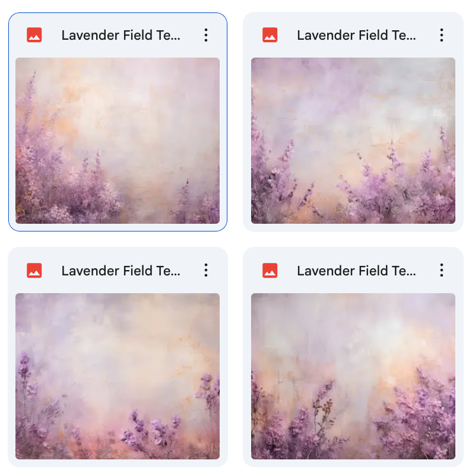Click red image-type icon on top-right card
The height and width of the screenshot is (476, 469).
[x=270, y=35]
